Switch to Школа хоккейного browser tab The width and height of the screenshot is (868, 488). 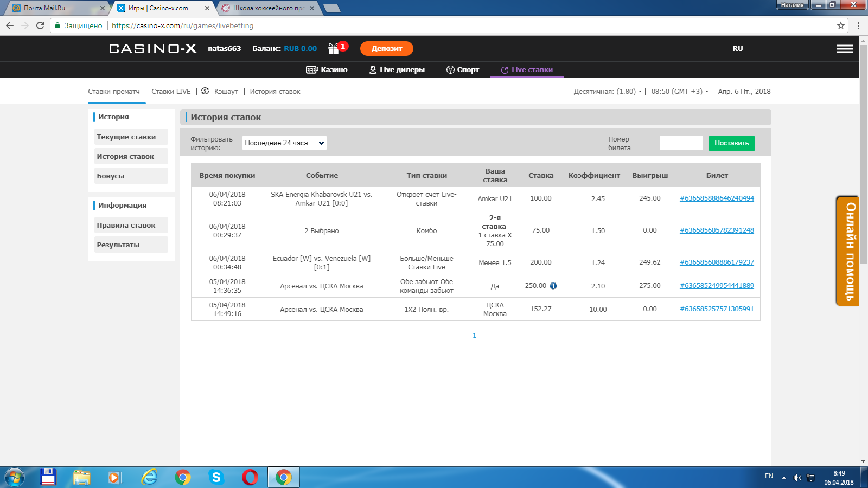[267, 8]
